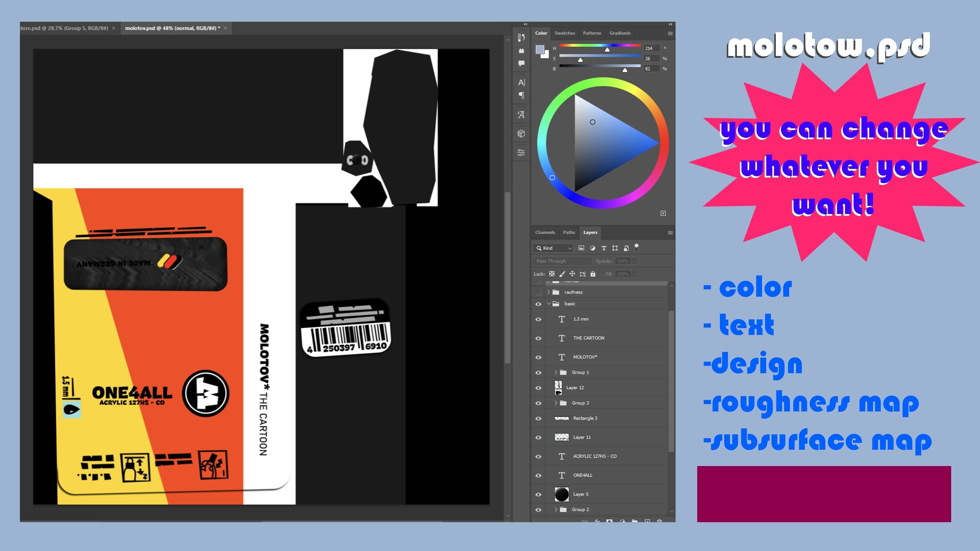Hide Layer 12
This screenshot has width=980, height=551.
click(538, 388)
